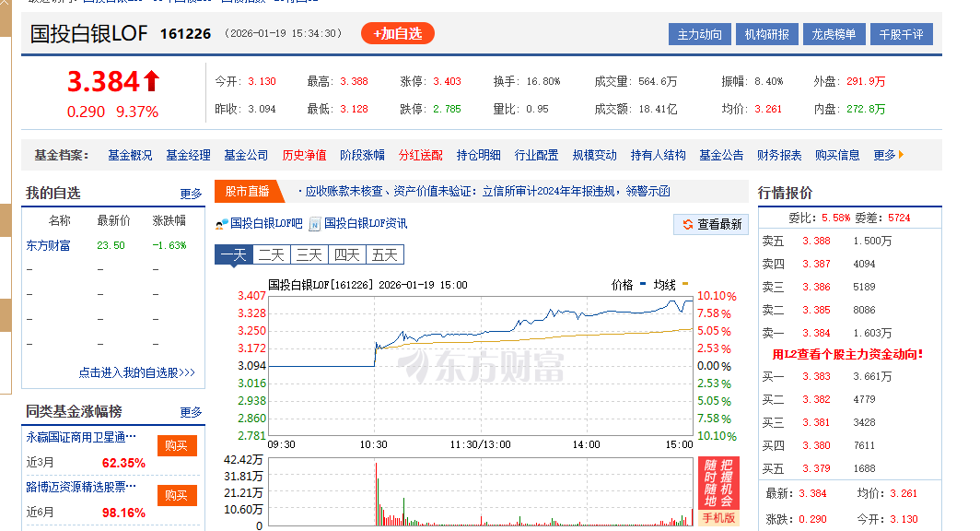Switch chart to 二天
This screenshot has height=531, width=980.
(271, 254)
